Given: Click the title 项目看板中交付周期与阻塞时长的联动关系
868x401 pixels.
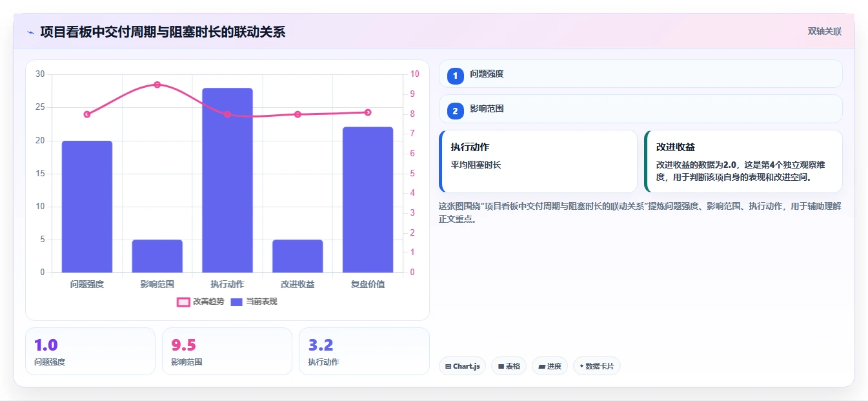Looking at the screenshot, I should 163,32.
